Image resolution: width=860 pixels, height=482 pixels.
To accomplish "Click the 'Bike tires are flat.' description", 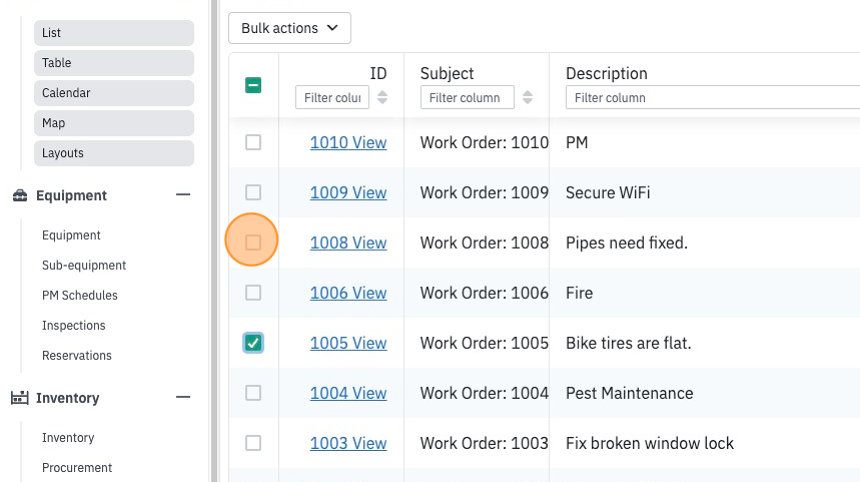I will (629, 343).
